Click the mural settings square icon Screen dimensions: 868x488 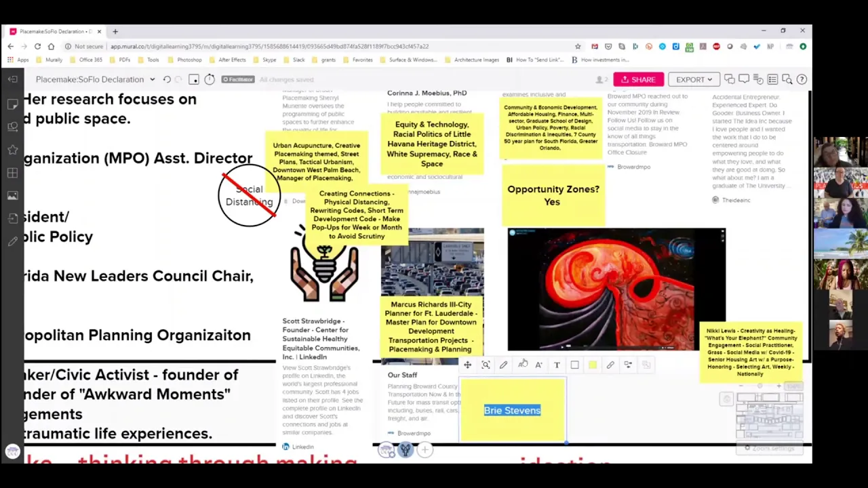(194, 79)
